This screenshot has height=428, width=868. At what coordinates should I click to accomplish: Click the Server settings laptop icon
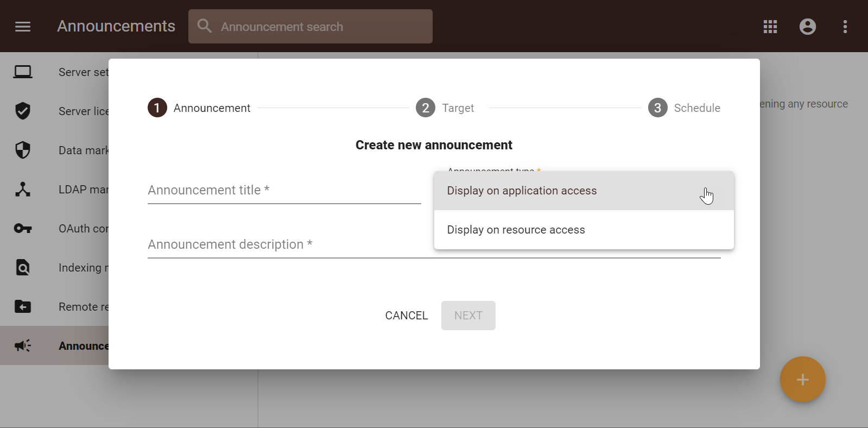coord(23,72)
